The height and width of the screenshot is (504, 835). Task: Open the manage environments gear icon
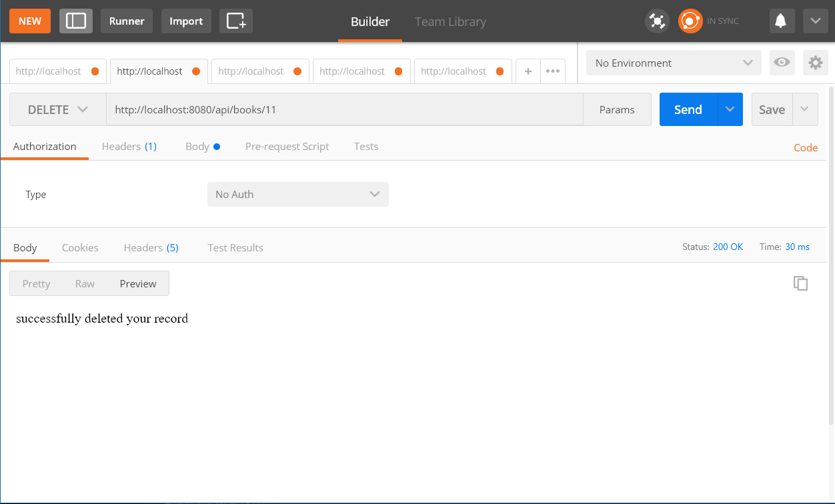pos(815,63)
